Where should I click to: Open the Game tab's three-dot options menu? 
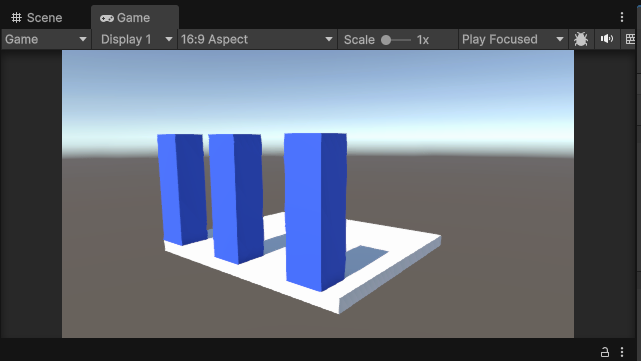pos(622,17)
